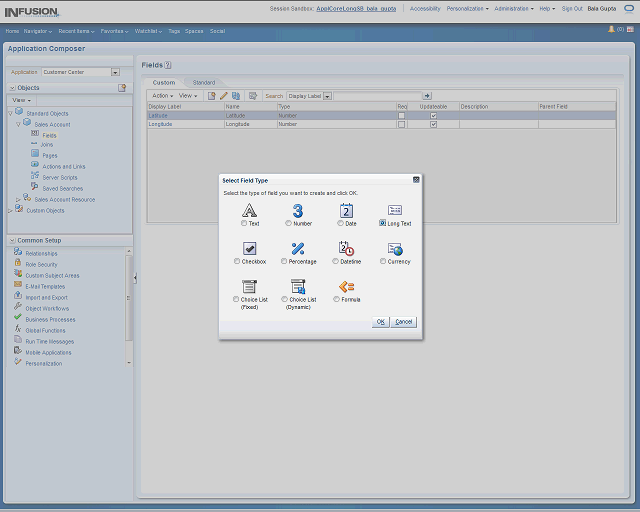
Task: Click the Percentage field type icon
Action: (x=298, y=248)
